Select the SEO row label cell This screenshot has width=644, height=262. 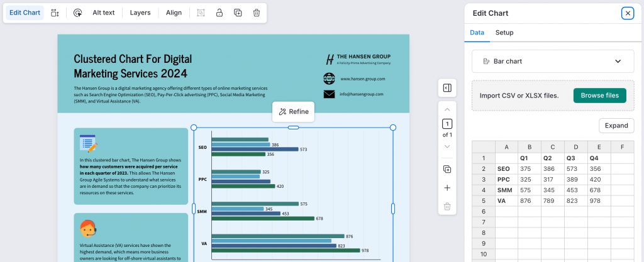(x=506, y=169)
